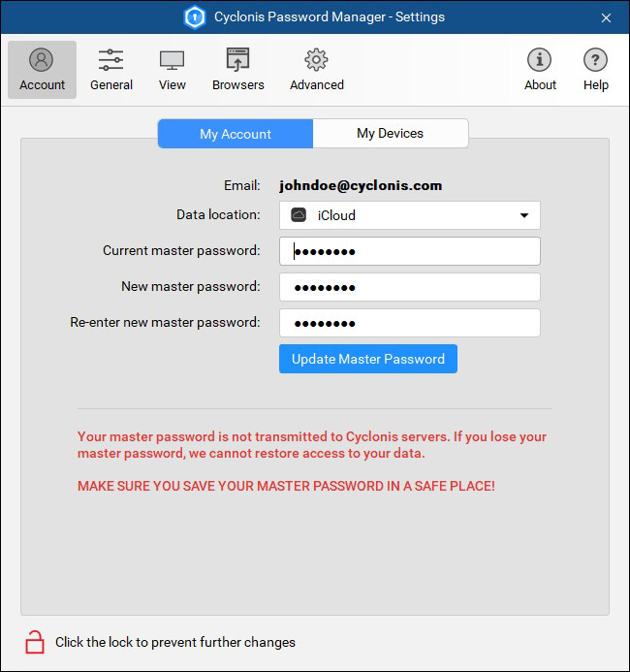Click into the New master password field

(409, 287)
